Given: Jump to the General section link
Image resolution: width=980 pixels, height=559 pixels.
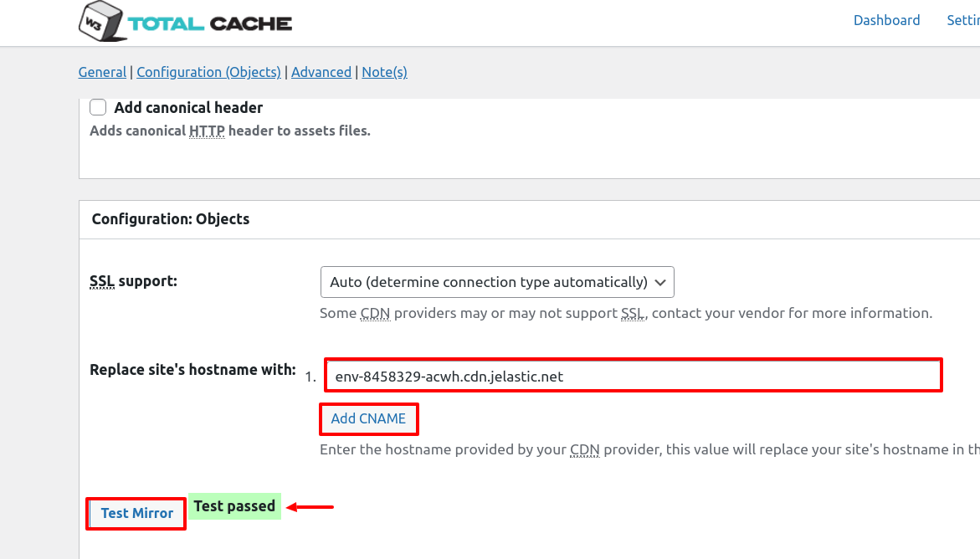Looking at the screenshot, I should point(102,72).
